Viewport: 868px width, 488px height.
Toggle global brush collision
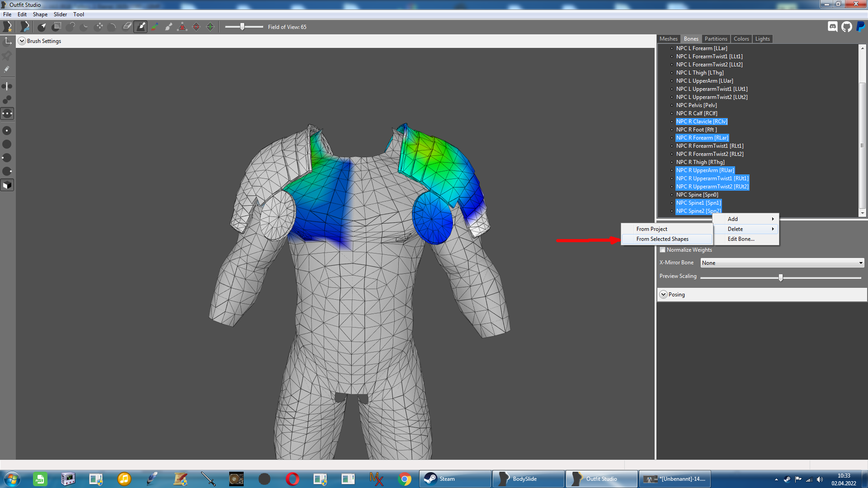(7, 113)
